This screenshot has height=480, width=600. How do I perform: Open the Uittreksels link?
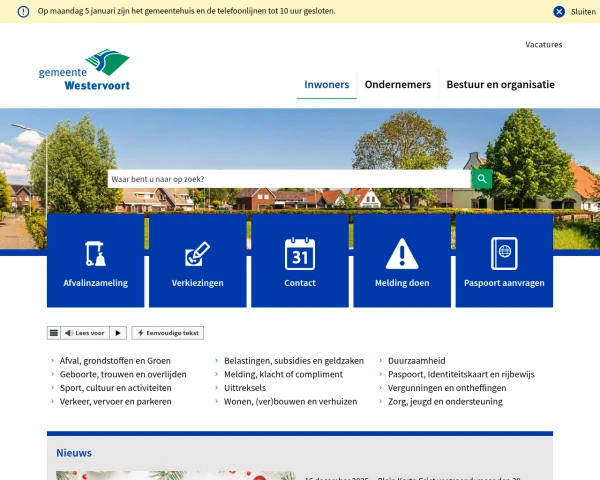245,388
